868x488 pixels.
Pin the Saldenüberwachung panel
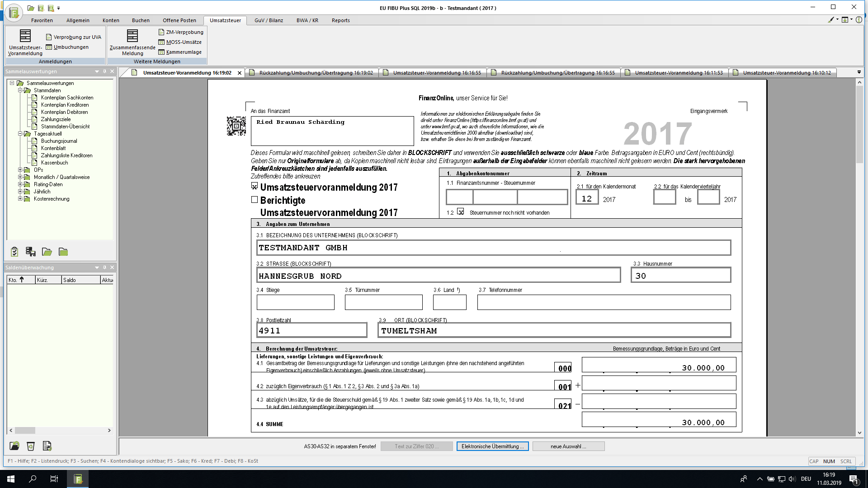point(104,267)
